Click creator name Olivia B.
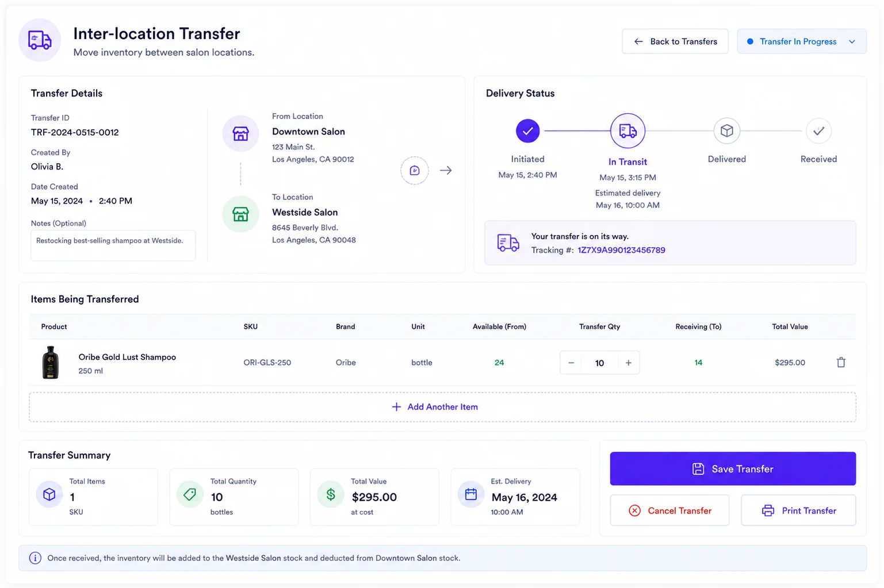Screen dimensions: 884x588 (47, 167)
